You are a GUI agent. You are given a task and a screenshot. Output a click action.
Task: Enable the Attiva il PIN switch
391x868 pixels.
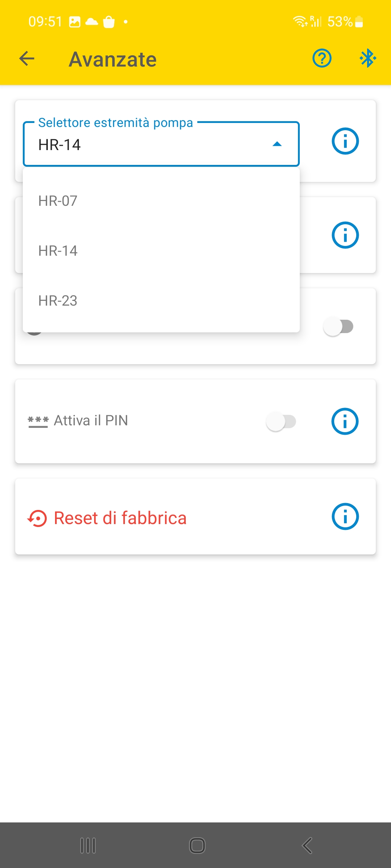click(x=281, y=422)
